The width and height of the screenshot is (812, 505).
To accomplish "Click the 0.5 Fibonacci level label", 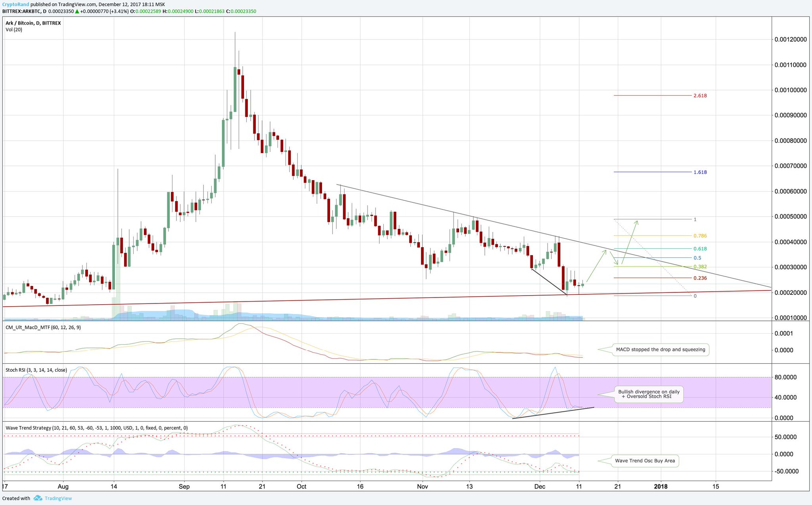I will [x=697, y=258].
